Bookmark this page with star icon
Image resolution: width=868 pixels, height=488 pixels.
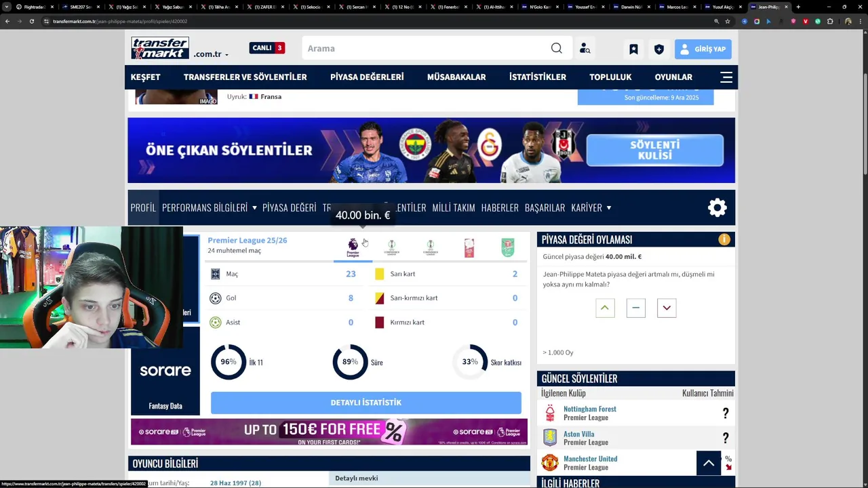coord(728,21)
